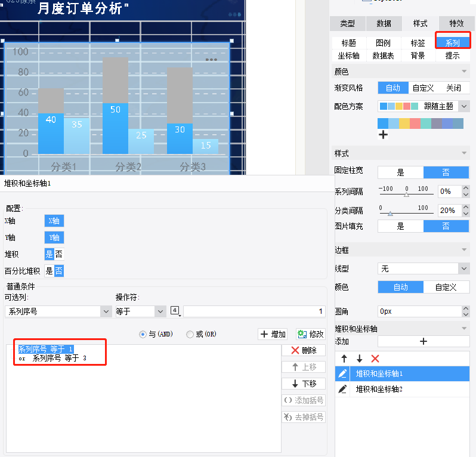Move stack axis item down with arrow
476x457 pixels.
[360, 359]
